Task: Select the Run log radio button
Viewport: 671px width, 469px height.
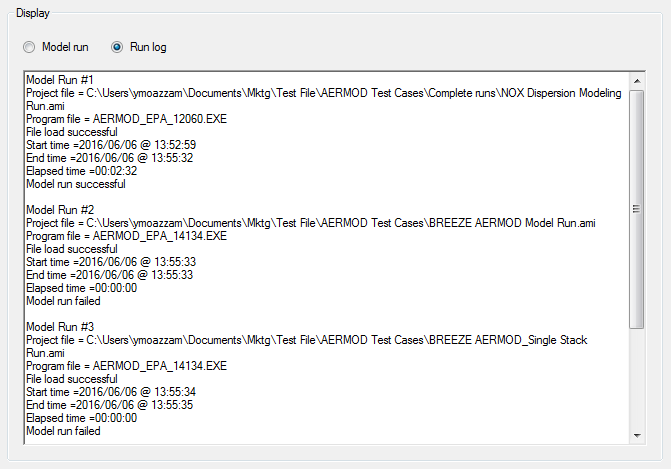Action: [118, 47]
